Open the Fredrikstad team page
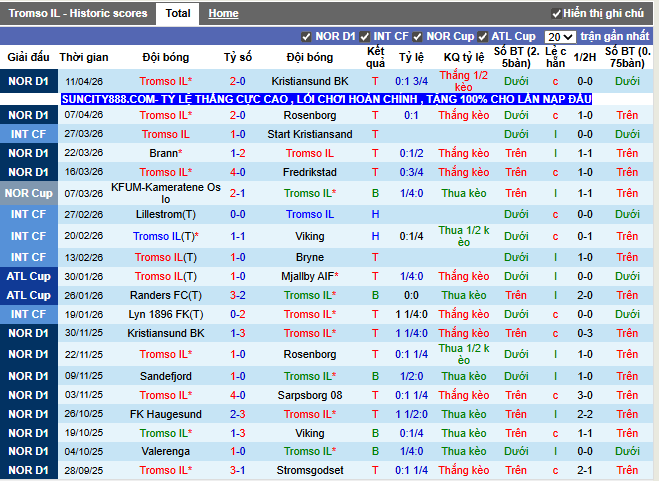The width and height of the screenshot is (660, 481). pyautogui.click(x=310, y=173)
